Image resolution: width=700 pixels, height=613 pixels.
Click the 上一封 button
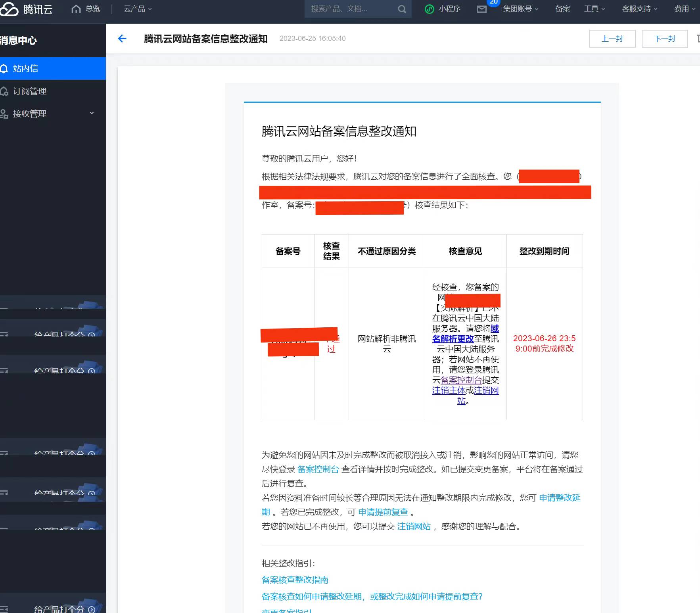tap(612, 38)
